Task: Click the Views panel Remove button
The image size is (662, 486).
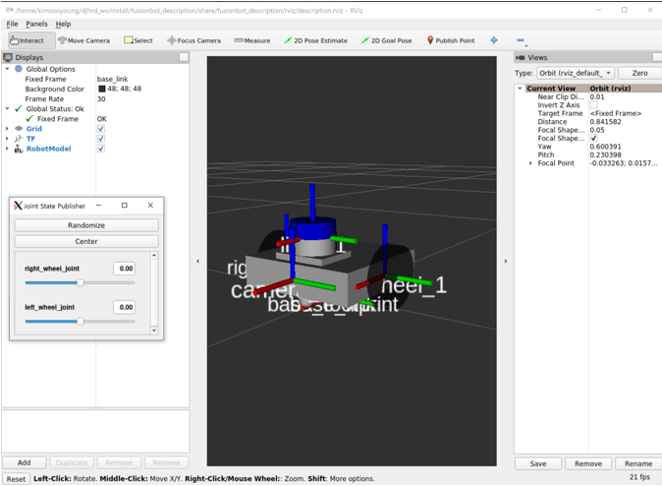Action: (588, 464)
